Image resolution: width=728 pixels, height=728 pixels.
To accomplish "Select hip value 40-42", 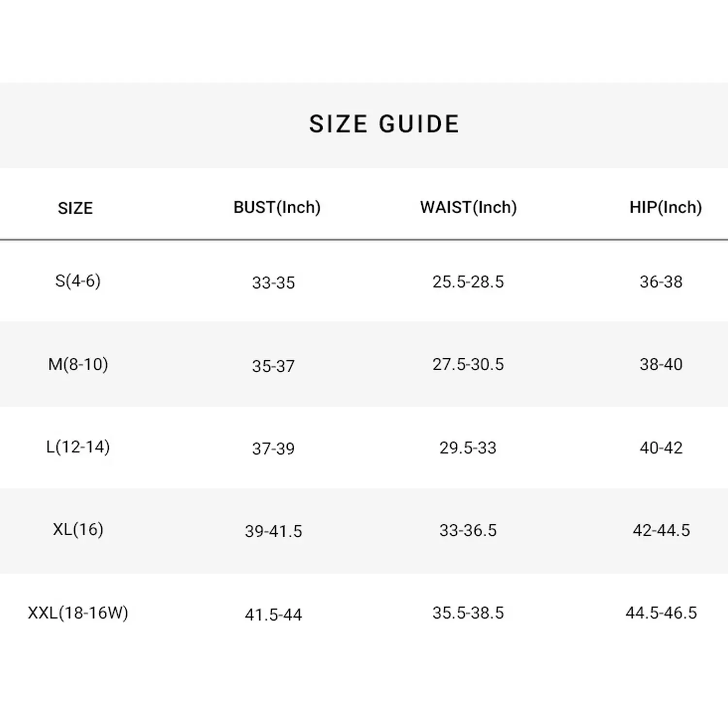I will click(x=661, y=448).
